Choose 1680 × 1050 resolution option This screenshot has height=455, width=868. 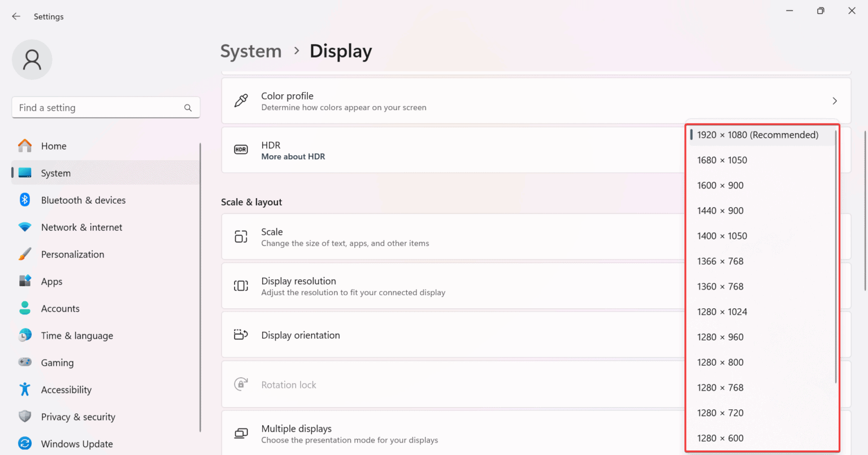click(x=722, y=160)
